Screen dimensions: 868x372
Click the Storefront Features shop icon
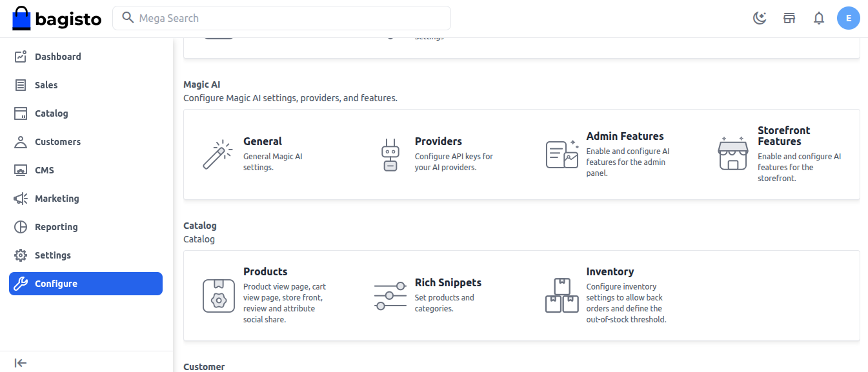tap(733, 153)
